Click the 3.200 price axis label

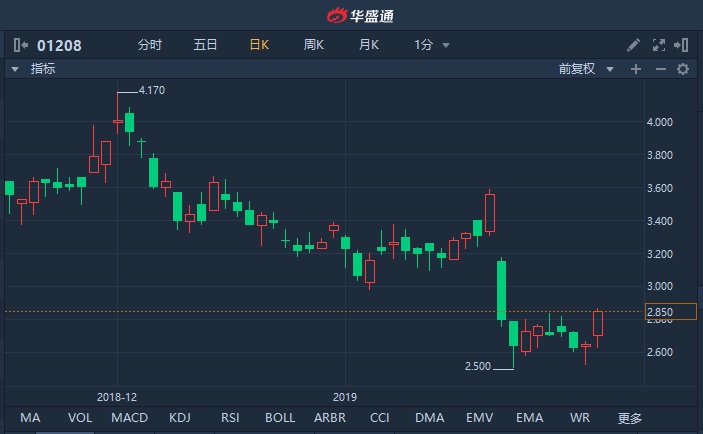[660, 254]
